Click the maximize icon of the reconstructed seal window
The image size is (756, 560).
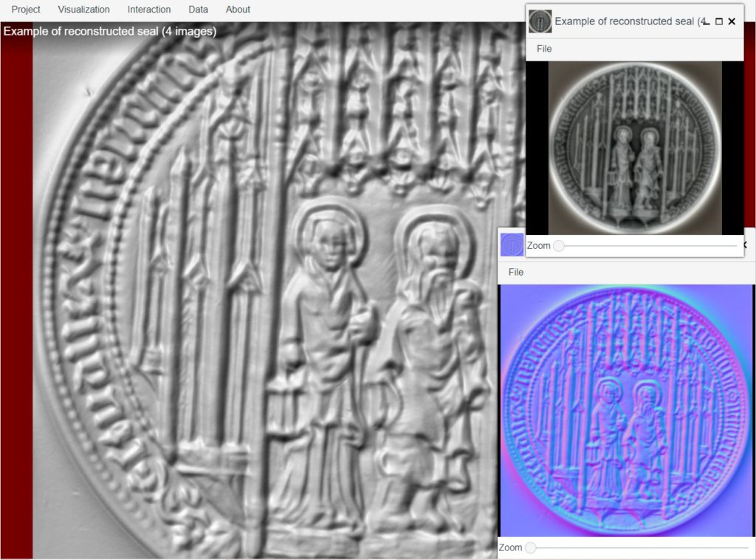click(x=718, y=21)
